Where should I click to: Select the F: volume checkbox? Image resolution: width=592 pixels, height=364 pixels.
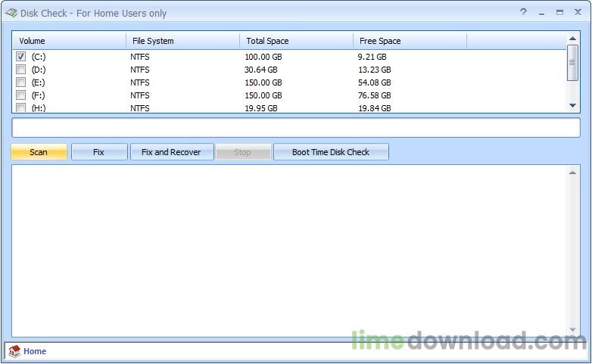point(21,95)
